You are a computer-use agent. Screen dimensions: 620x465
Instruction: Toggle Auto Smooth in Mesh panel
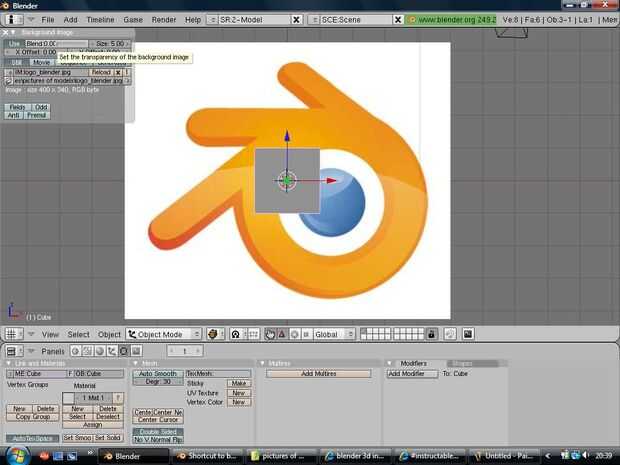(x=158, y=373)
